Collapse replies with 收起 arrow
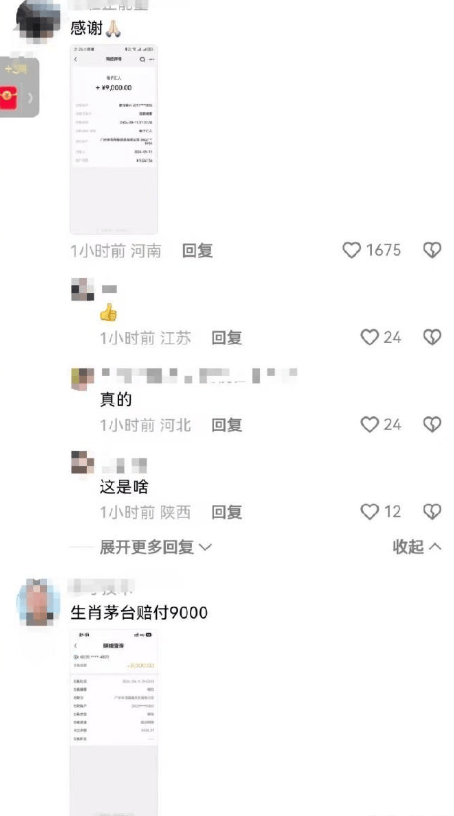This screenshot has height=816, width=454. tap(417, 546)
